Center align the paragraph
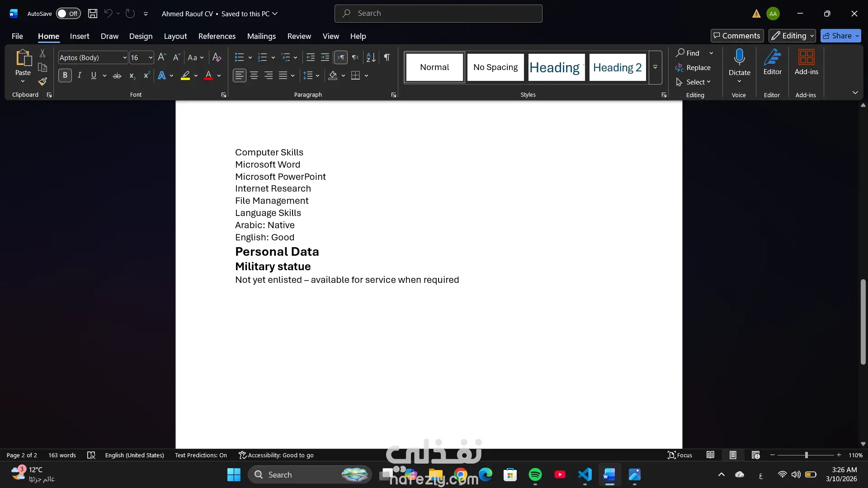Viewport: 868px width, 488px height. [254, 76]
